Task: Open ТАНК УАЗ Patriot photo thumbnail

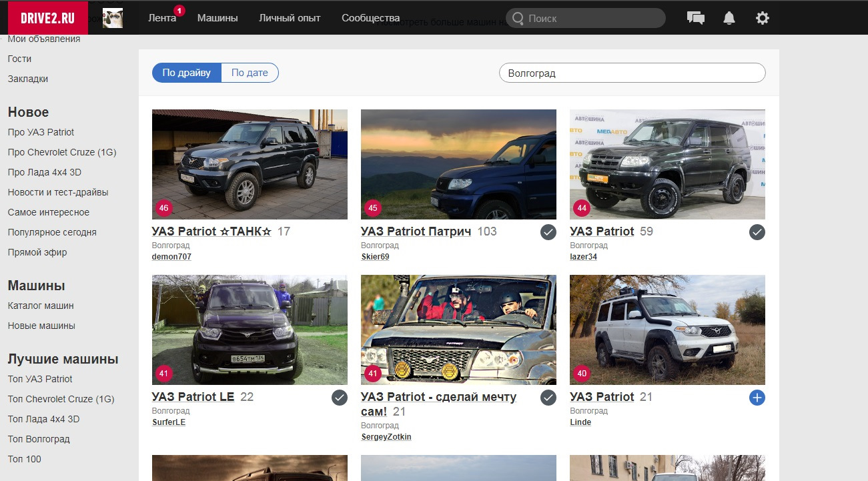Action: (250, 164)
